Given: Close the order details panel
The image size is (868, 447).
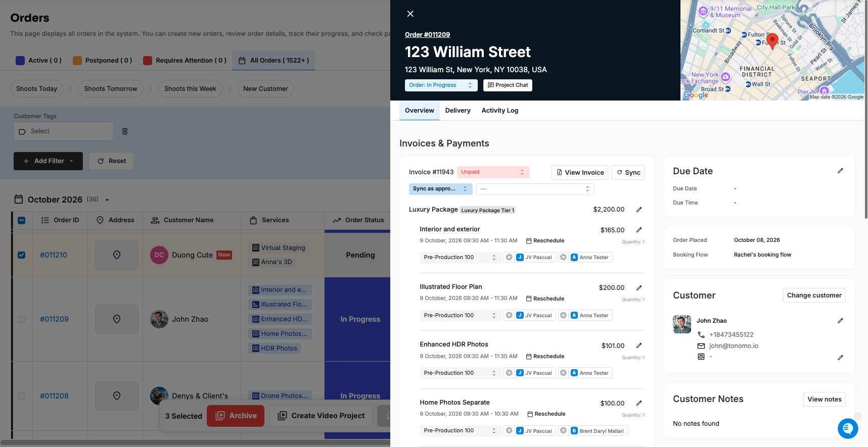Looking at the screenshot, I should pyautogui.click(x=410, y=14).
